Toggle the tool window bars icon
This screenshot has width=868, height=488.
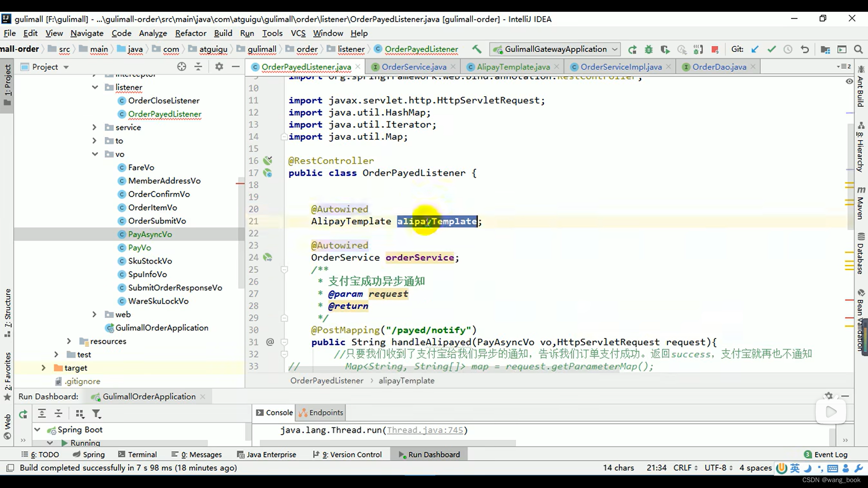(x=10, y=468)
